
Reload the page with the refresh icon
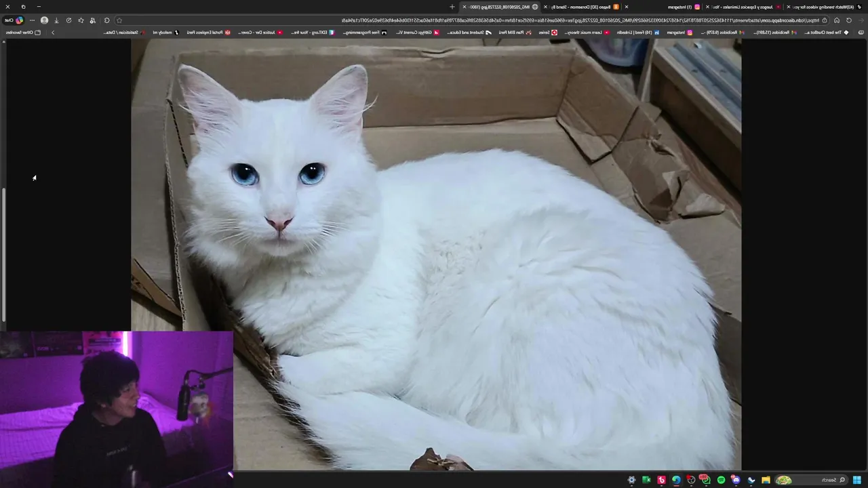tap(848, 20)
